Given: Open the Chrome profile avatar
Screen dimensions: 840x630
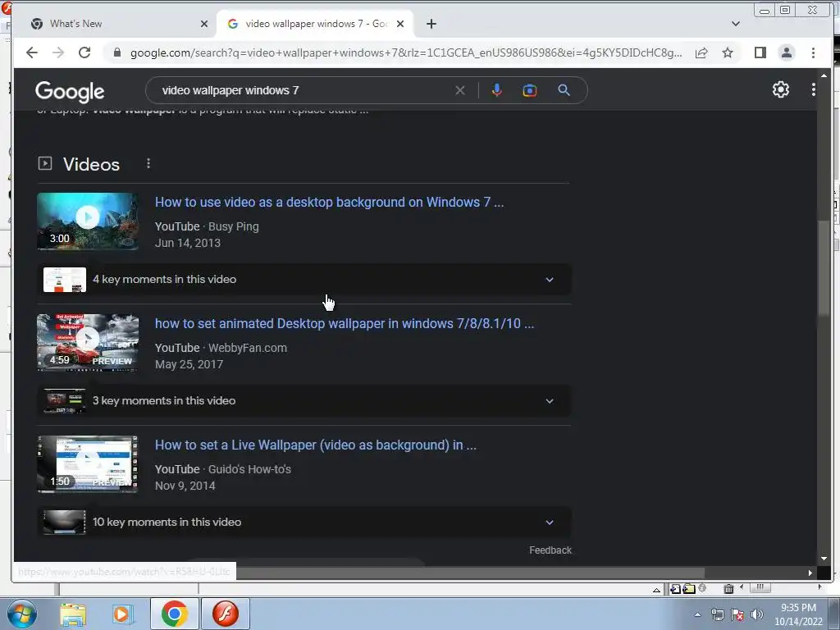Looking at the screenshot, I should (x=787, y=52).
